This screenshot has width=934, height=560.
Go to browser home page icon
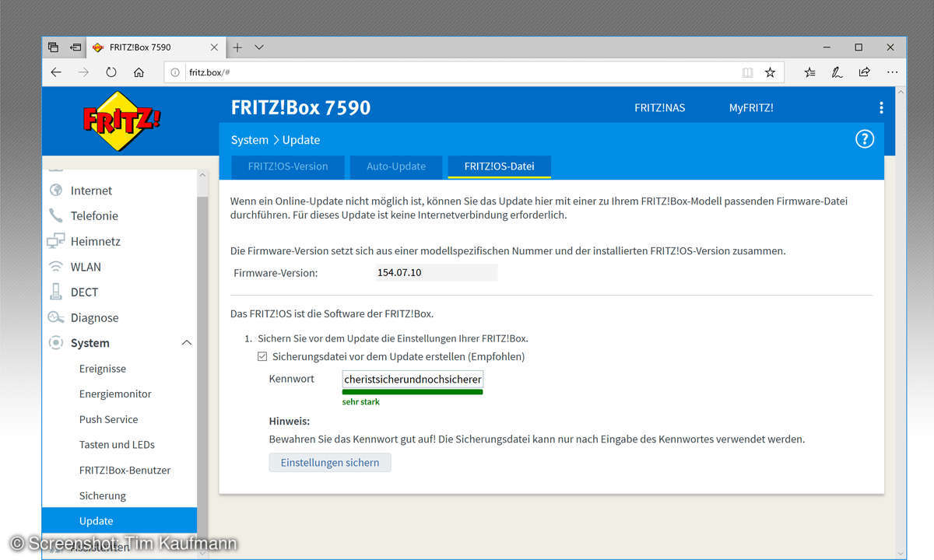coord(139,72)
